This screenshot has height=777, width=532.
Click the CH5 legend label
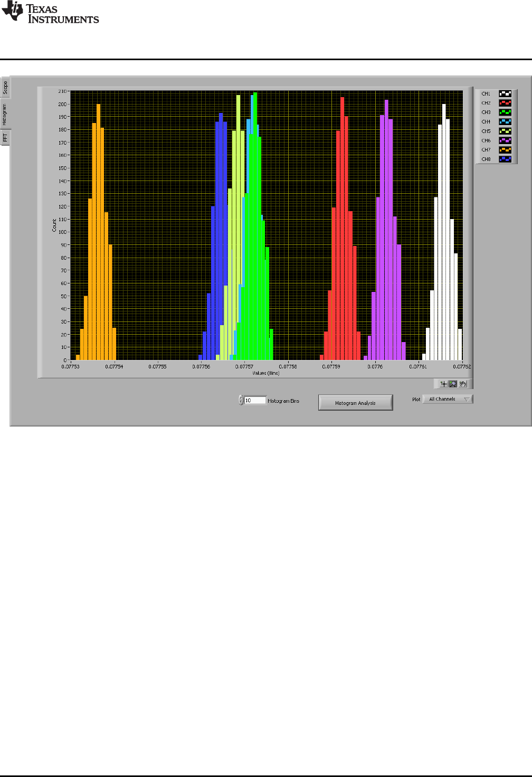486,131
